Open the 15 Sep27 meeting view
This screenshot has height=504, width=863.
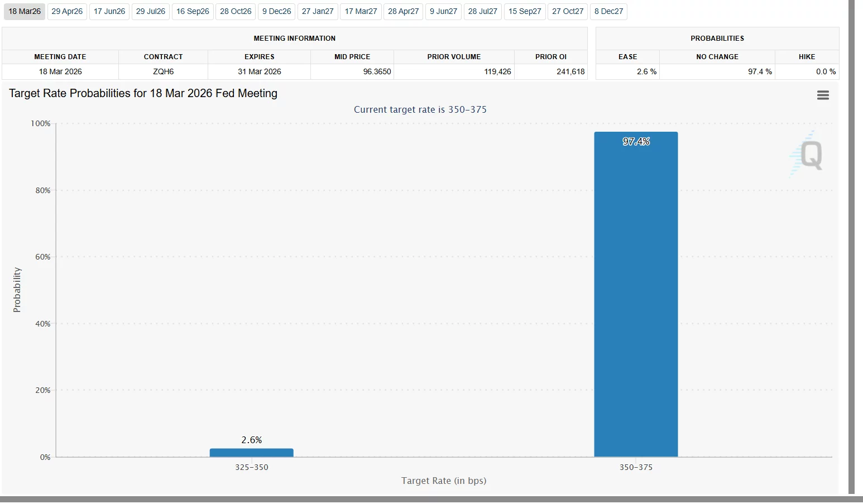(x=524, y=11)
